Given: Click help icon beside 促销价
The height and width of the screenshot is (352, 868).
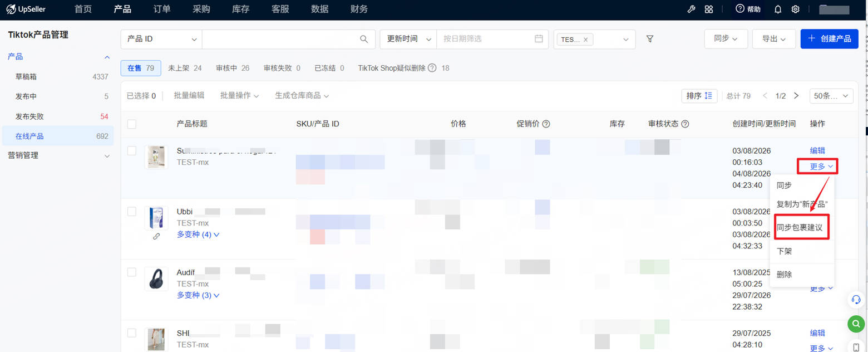Looking at the screenshot, I should (546, 124).
